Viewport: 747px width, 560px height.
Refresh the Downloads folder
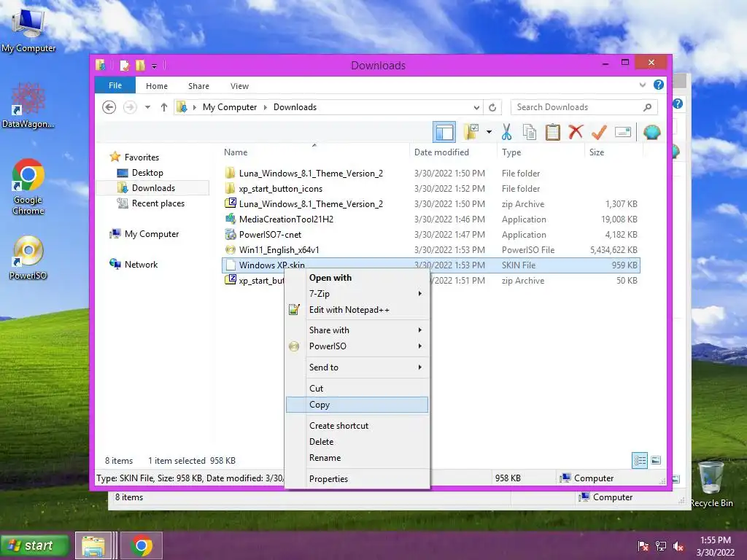[492, 108]
